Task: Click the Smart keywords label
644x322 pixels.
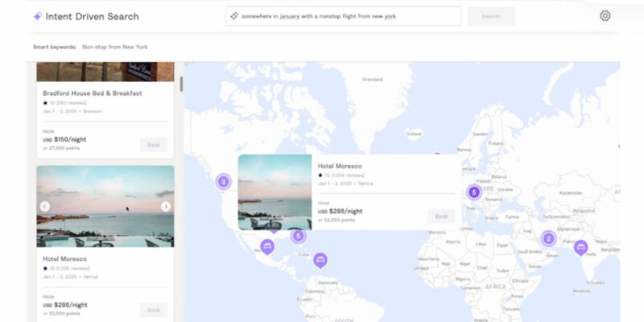Action: click(x=55, y=47)
